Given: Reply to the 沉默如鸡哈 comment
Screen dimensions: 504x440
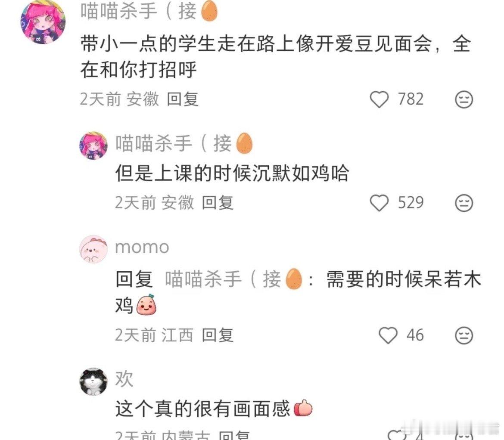Looking at the screenshot, I should pyautogui.click(x=218, y=203).
